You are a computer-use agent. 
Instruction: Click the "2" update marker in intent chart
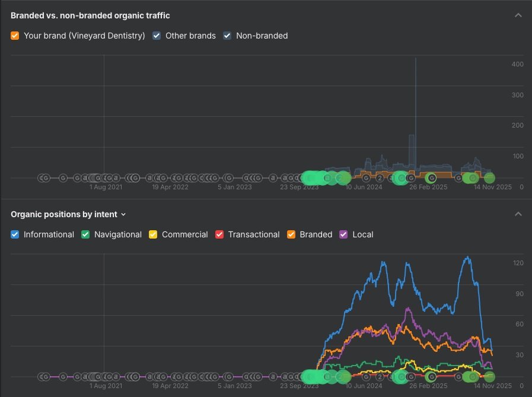(380, 376)
